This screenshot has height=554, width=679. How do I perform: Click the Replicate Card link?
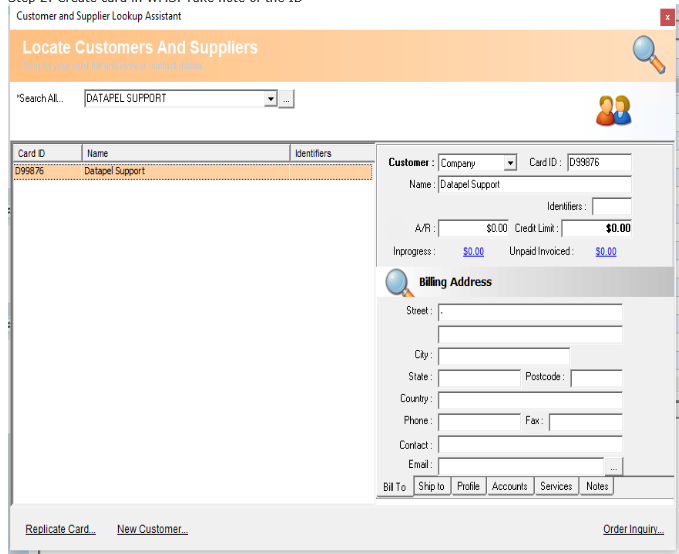pyautogui.click(x=61, y=529)
